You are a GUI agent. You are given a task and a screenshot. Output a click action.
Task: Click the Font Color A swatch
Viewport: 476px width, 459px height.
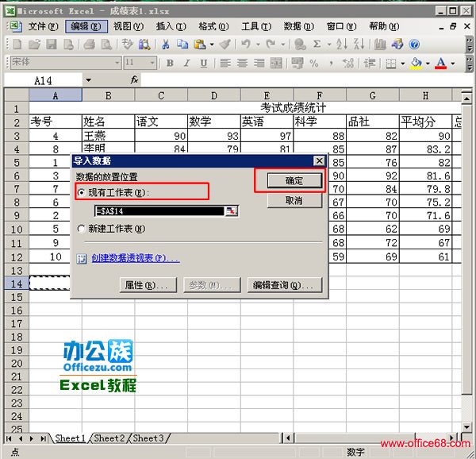pyautogui.click(x=441, y=64)
